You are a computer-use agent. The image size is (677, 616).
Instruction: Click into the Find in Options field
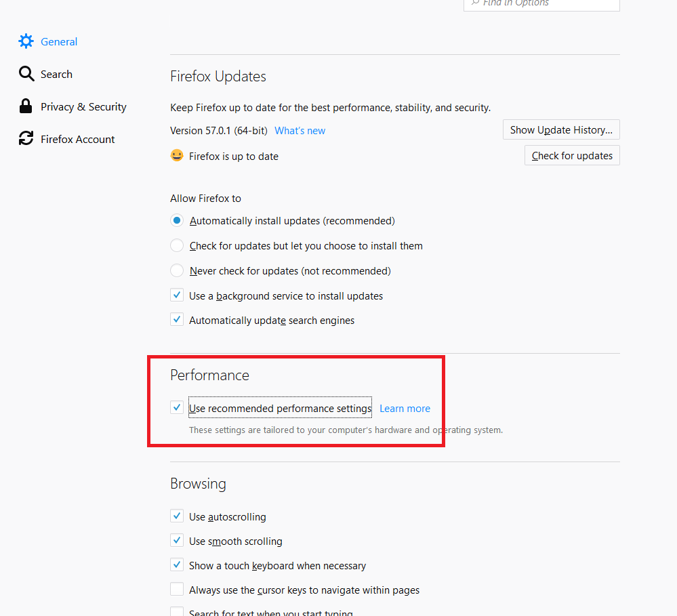tap(541, 4)
